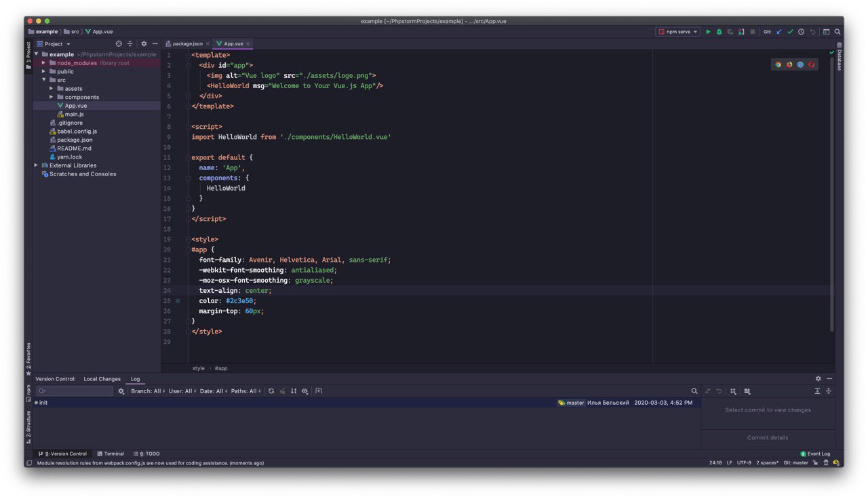Click the read-only lock icon in status bar
Image resolution: width=868 pixels, height=499 pixels.
coord(816,463)
